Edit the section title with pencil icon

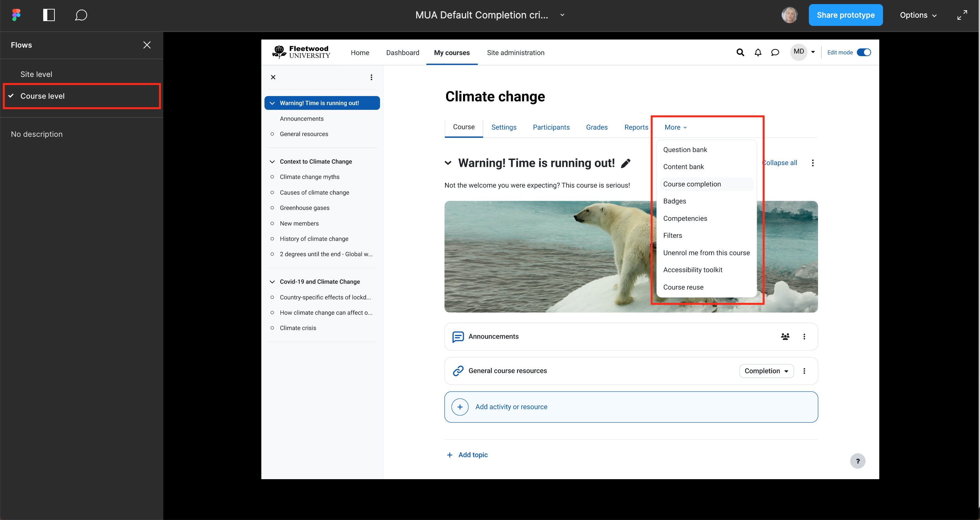point(625,163)
